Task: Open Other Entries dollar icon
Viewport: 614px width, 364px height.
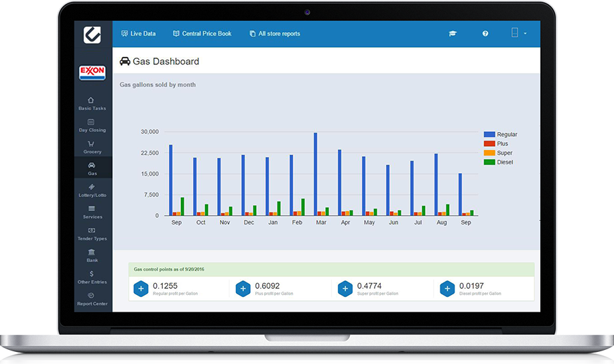Action: pyautogui.click(x=91, y=274)
